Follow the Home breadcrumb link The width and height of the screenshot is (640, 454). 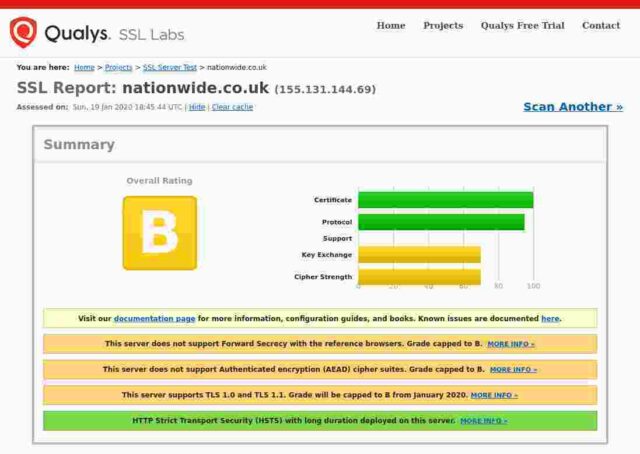(84, 67)
